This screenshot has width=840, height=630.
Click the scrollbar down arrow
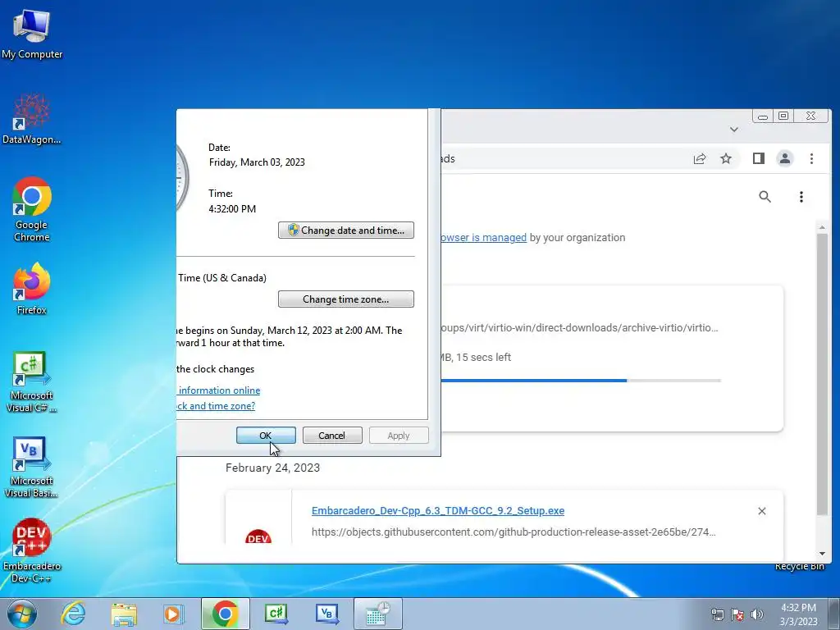[822, 554]
